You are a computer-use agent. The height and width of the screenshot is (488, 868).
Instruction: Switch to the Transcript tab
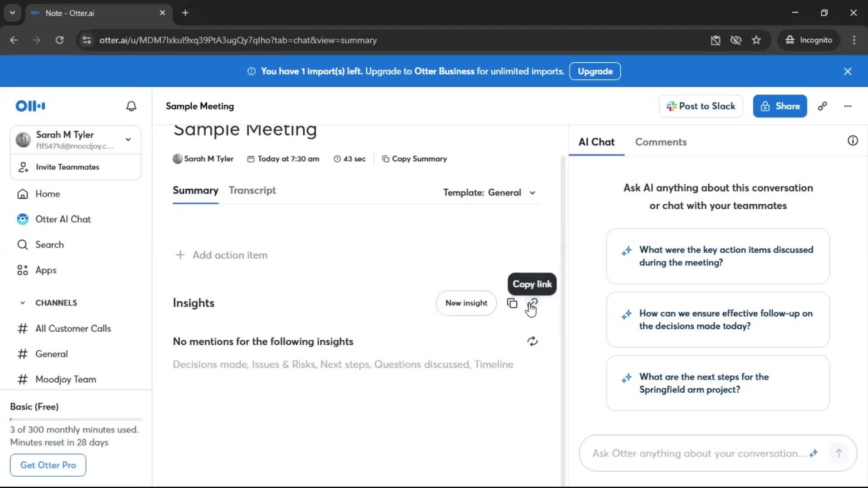(x=252, y=190)
